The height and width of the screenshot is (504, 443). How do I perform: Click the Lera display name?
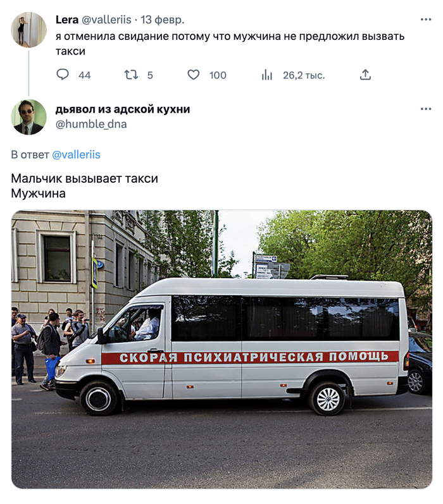coord(67,20)
